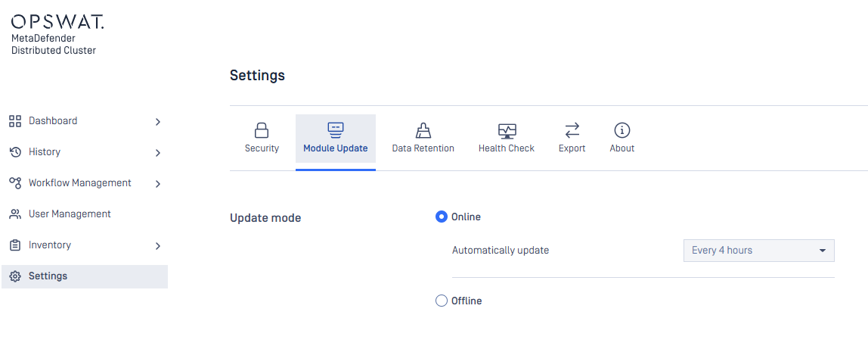Viewport: 868px width, 346px height.
Task: Click the Security padlock icon
Action: point(262,130)
